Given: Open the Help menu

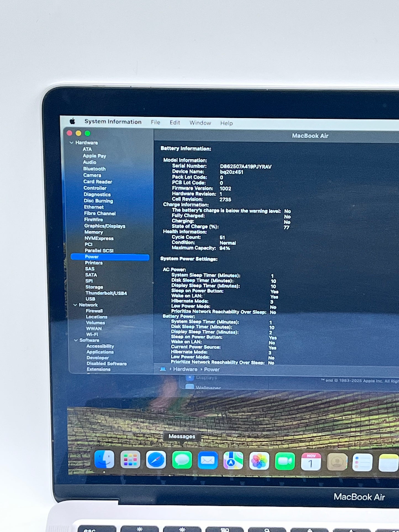Looking at the screenshot, I should coord(226,123).
